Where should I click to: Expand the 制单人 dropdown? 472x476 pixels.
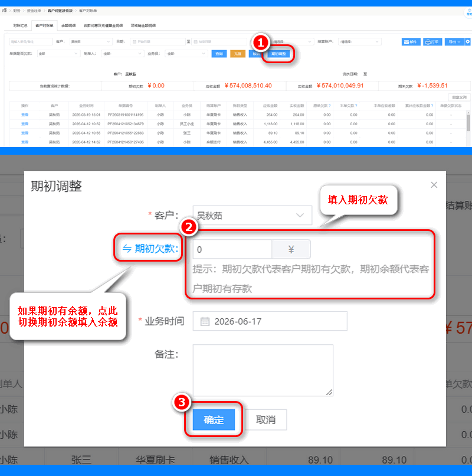point(122,54)
